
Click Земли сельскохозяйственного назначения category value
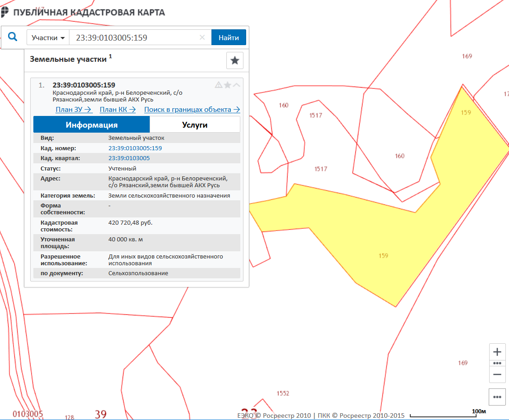point(169,195)
